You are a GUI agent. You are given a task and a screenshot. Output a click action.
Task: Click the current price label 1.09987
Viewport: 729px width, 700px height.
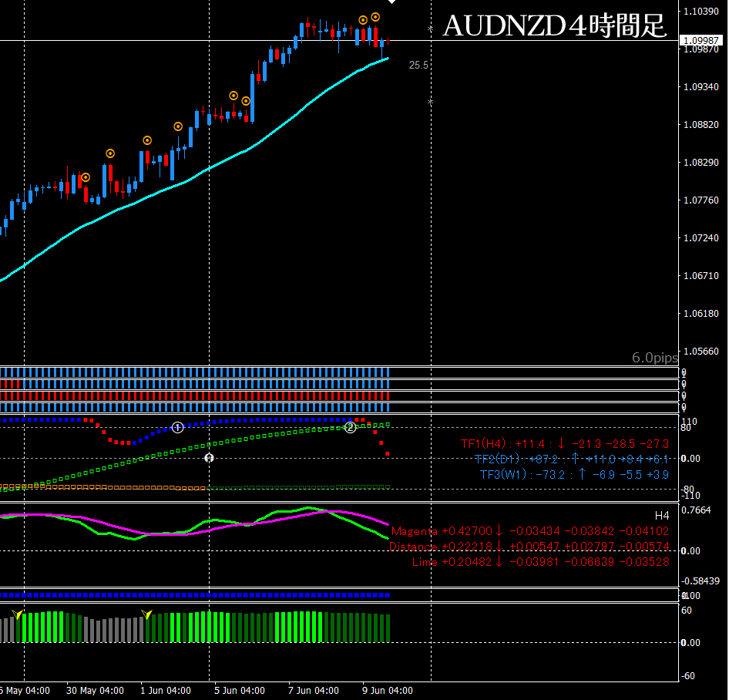click(x=701, y=40)
